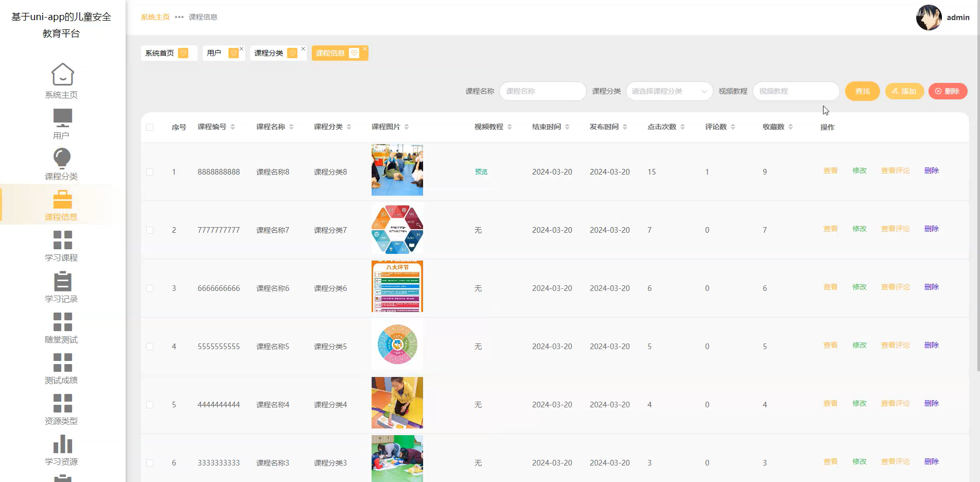Click the tag icon on 系统首页 tab
The height and width of the screenshot is (482, 980).
pyautogui.click(x=183, y=53)
